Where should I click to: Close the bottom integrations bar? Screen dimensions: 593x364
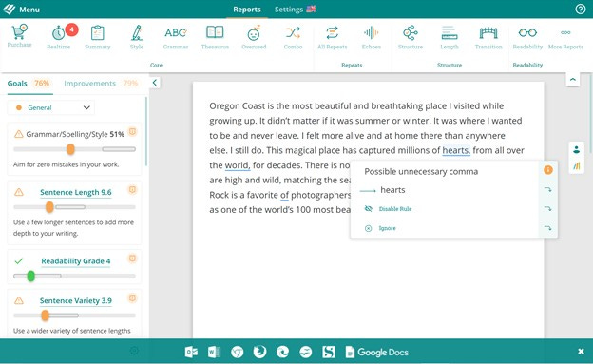582,352
